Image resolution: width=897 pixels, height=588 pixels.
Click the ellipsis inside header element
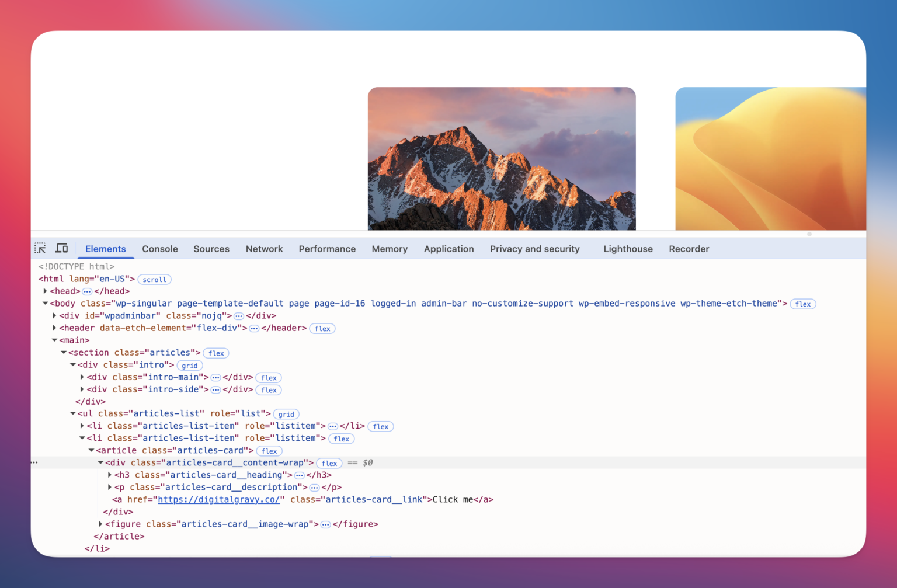pyautogui.click(x=254, y=328)
